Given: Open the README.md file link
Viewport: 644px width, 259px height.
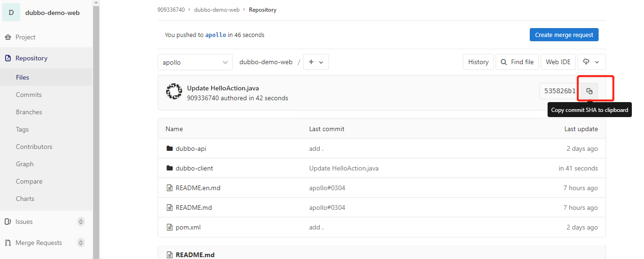Looking at the screenshot, I should pos(194,207).
